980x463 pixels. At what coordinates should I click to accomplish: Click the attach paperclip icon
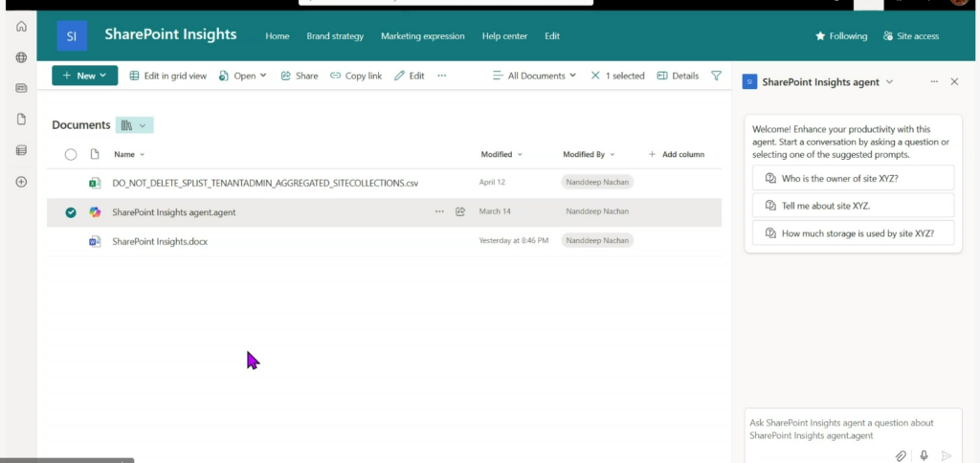(901, 455)
